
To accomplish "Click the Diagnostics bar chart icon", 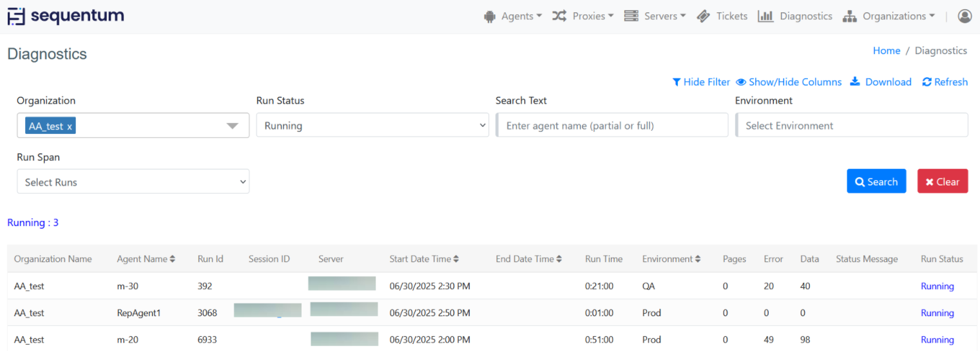I will (x=765, y=16).
